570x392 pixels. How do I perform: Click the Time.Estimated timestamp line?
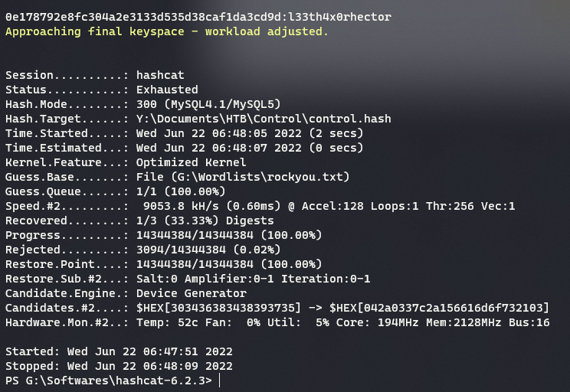(x=249, y=148)
